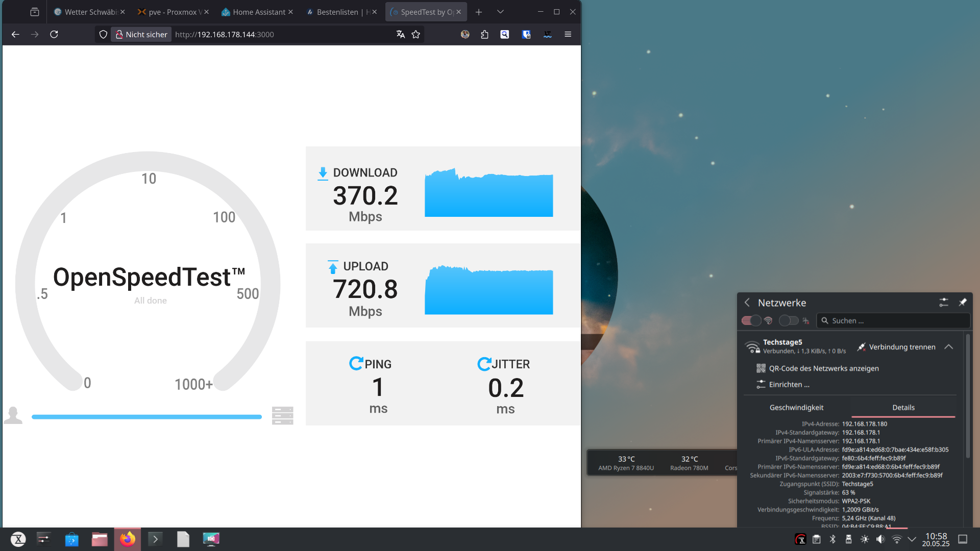Click the upload arrow icon
Viewport: 980px width, 551px height.
coord(333,267)
